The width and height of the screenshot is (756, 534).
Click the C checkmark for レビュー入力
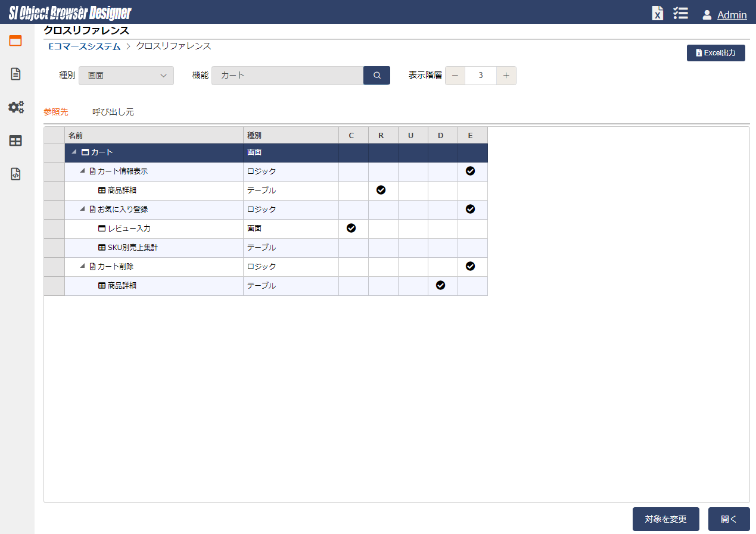point(351,229)
